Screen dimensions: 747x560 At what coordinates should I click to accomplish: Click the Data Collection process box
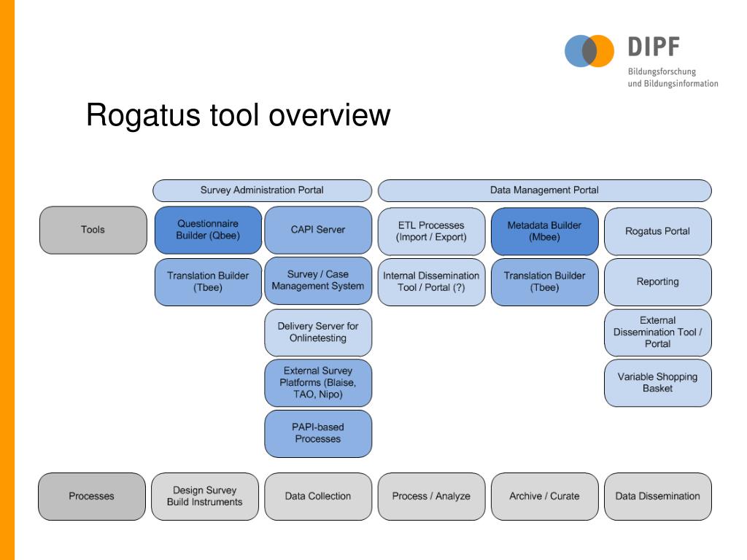click(318, 496)
